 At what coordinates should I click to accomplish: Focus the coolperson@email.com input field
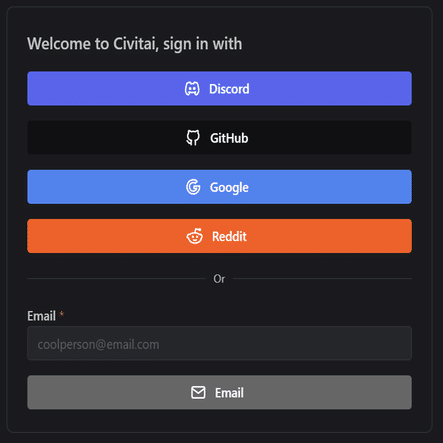click(219, 343)
